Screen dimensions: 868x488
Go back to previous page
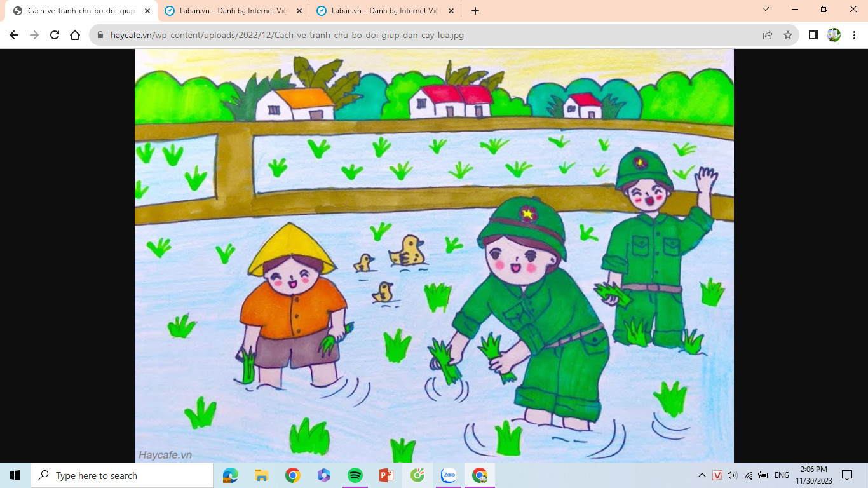tap(14, 35)
